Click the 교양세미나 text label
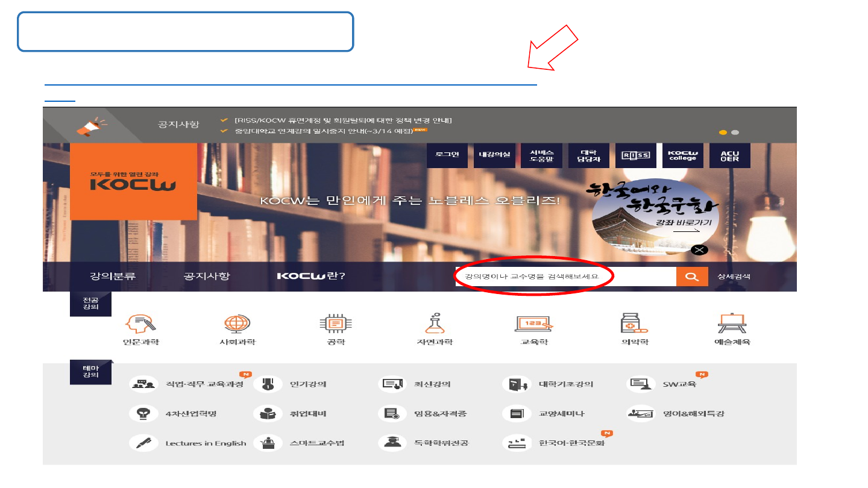Screen dimensions: 868x488 pos(561,414)
